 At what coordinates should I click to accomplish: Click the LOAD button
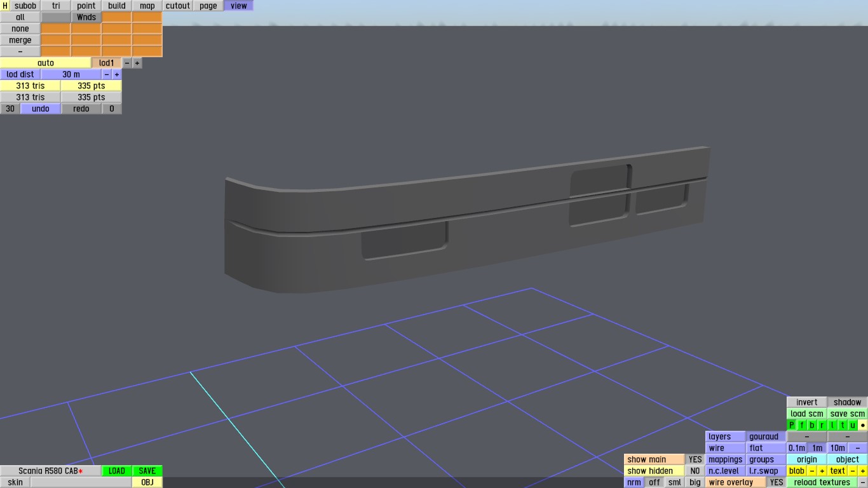[x=117, y=471]
